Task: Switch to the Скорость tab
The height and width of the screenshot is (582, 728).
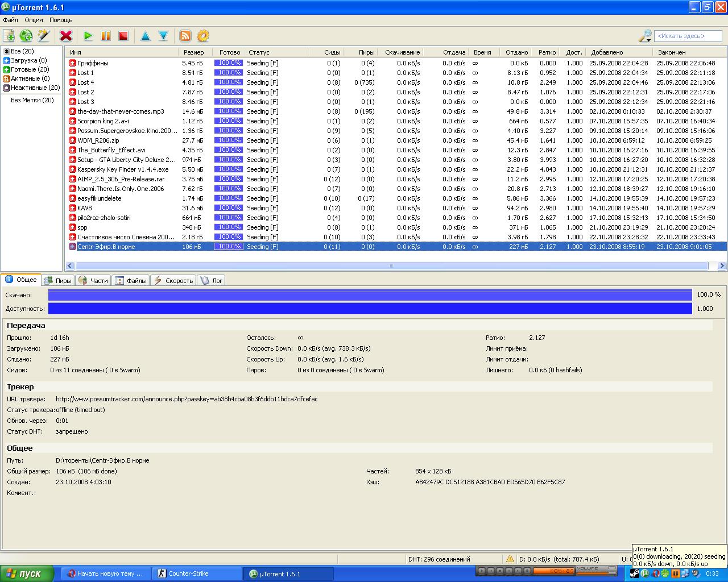Action: pyautogui.click(x=173, y=280)
